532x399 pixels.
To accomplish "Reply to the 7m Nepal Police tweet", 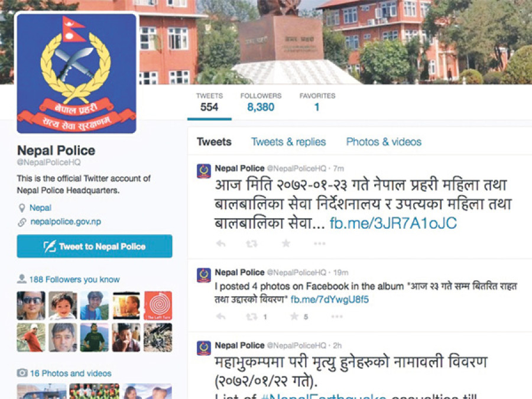I will 221,244.
